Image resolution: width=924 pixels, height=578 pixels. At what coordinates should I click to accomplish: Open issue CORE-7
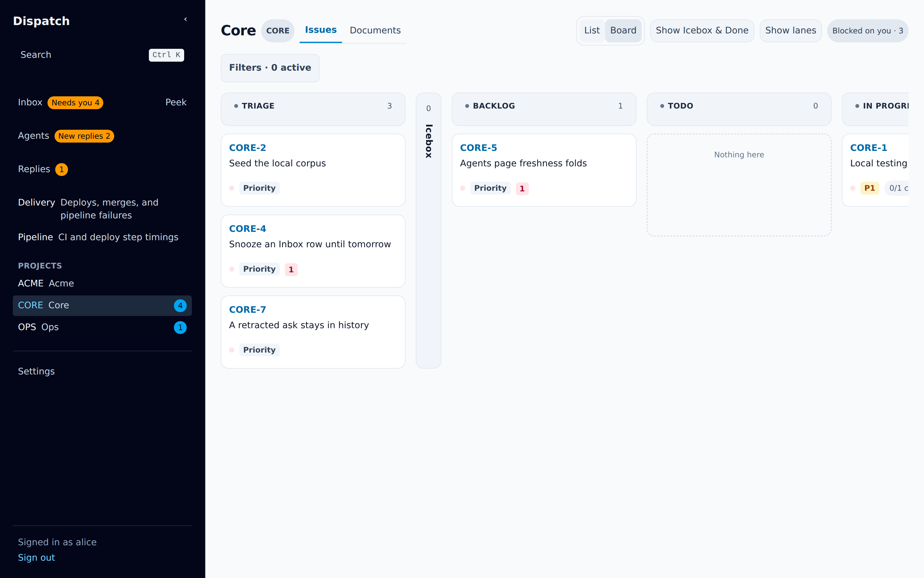[247, 310]
